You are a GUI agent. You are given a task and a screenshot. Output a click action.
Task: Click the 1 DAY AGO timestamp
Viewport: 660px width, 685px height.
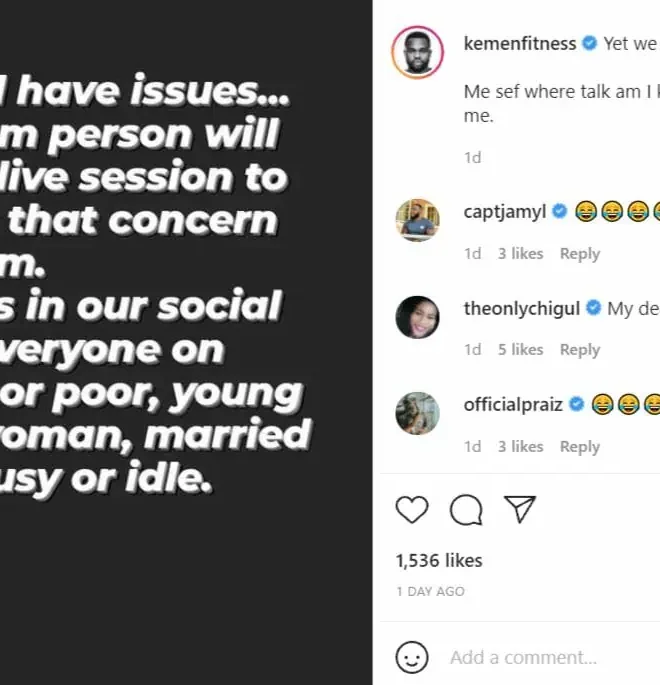[x=430, y=592]
